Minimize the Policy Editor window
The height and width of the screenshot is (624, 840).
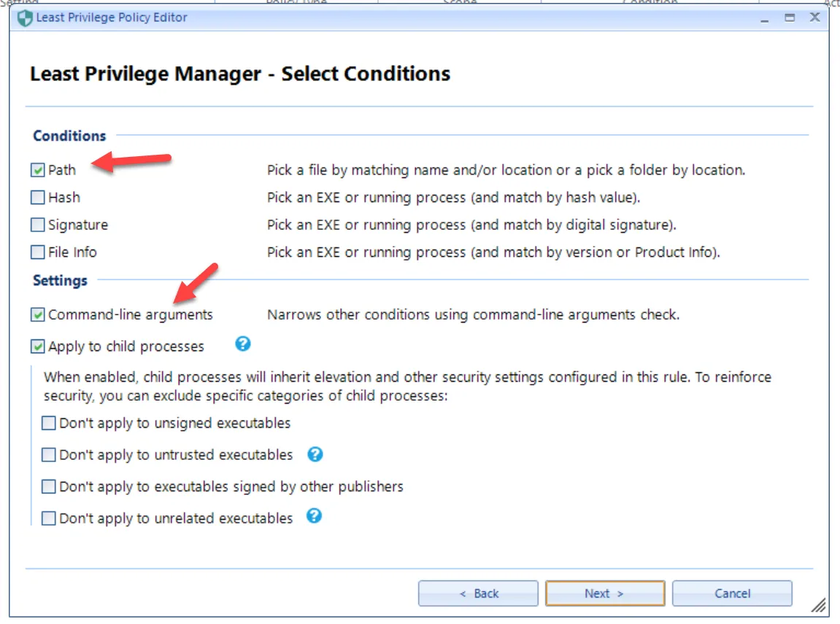[x=765, y=18]
